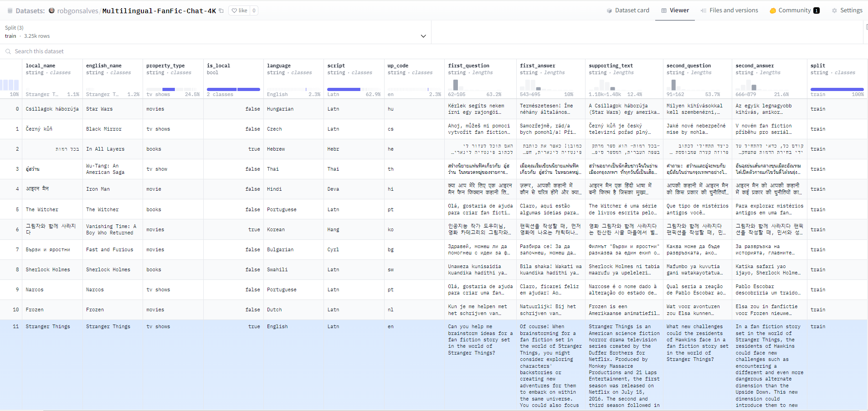Click the 'Hebrew' language cell
The image size is (868, 411).
(x=293, y=149)
